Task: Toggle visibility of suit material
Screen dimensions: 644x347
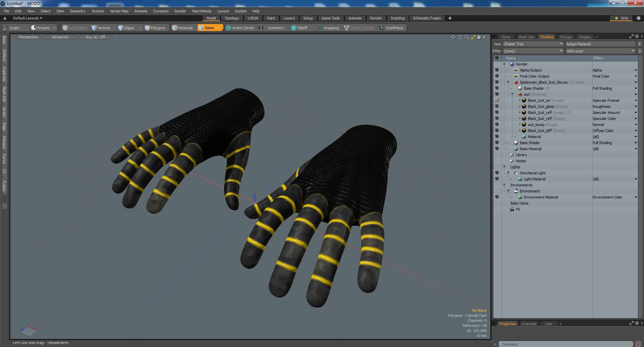Action: [497, 94]
